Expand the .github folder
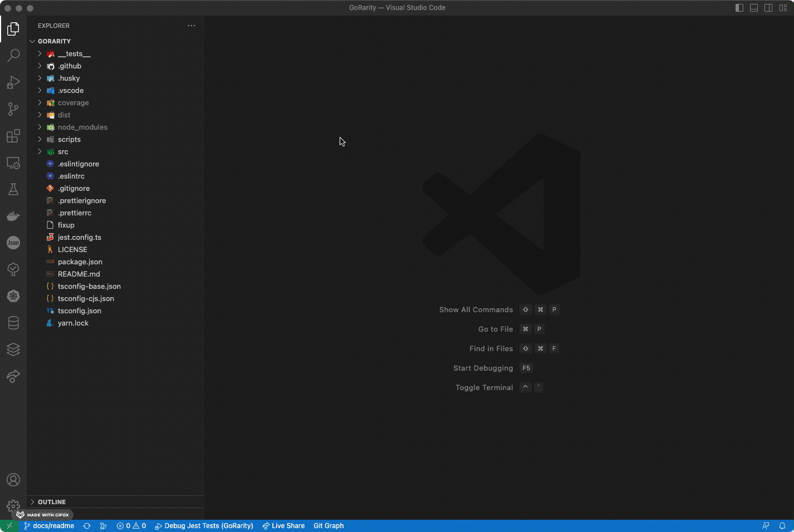Viewport: 794px width, 532px height. [115, 66]
